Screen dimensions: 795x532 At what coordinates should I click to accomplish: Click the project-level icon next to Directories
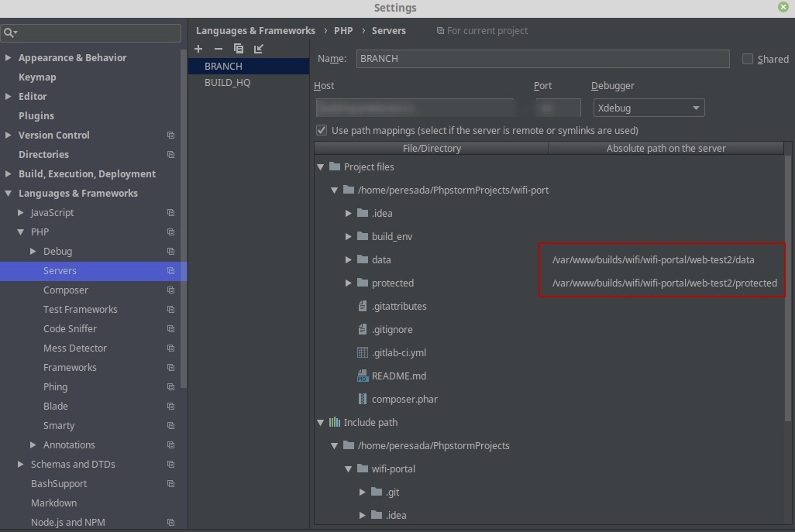tap(171, 155)
